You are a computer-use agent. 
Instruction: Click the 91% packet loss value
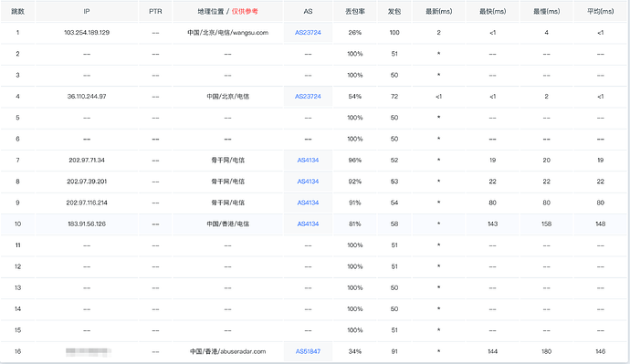pyautogui.click(x=355, y=203)
